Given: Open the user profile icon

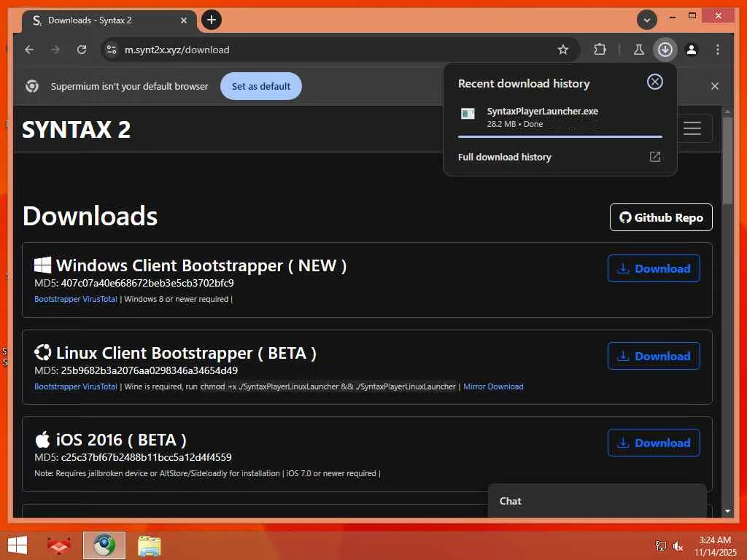Looking at the screenshot, I should coord(692,50).
